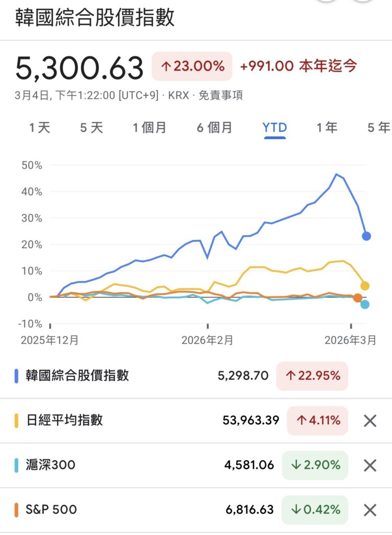Switch to the 1天 time range
Viewport: 392px width, 535px height.
point(40,128)
